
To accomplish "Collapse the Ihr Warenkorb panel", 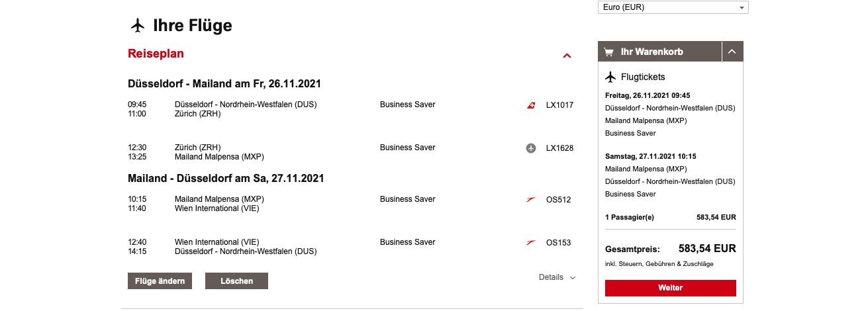I will pos(732,52).
